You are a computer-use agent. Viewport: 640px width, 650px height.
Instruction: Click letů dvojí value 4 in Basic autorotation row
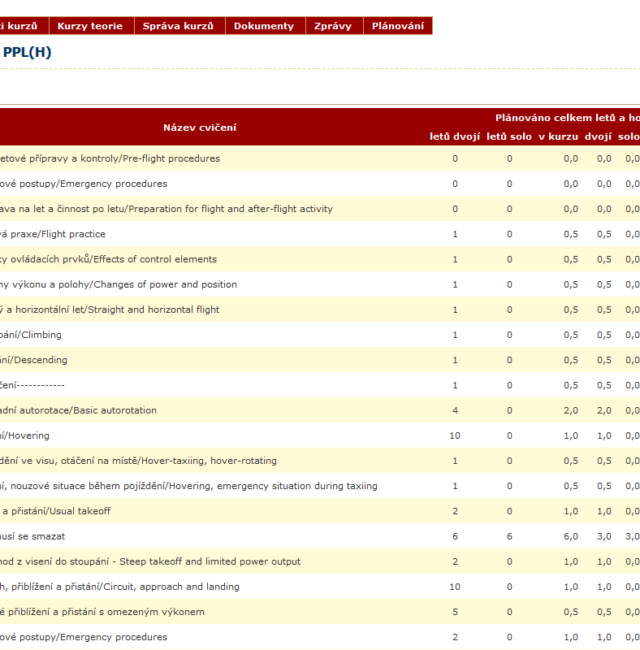tap(455, 410)
